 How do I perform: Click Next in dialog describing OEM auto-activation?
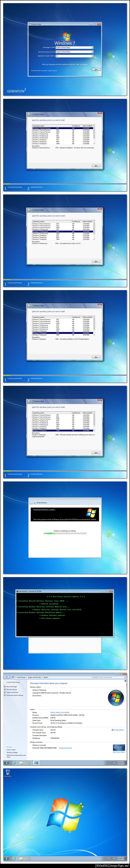click(96, 453)
